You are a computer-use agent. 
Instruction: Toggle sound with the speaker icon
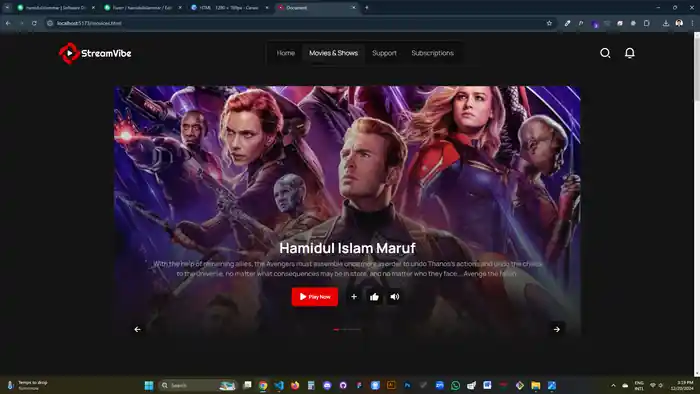(x=395, y=297)
